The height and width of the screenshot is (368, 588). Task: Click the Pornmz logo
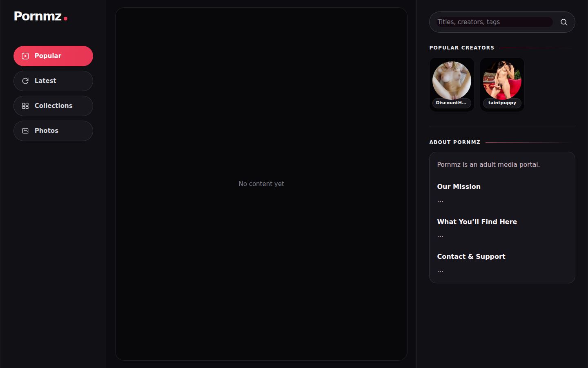click(x=40, y=16)
